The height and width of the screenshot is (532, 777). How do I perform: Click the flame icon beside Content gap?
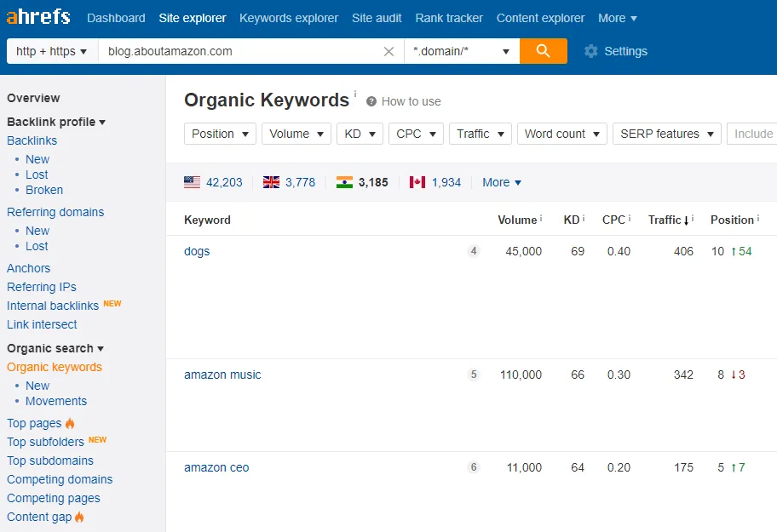79,517
